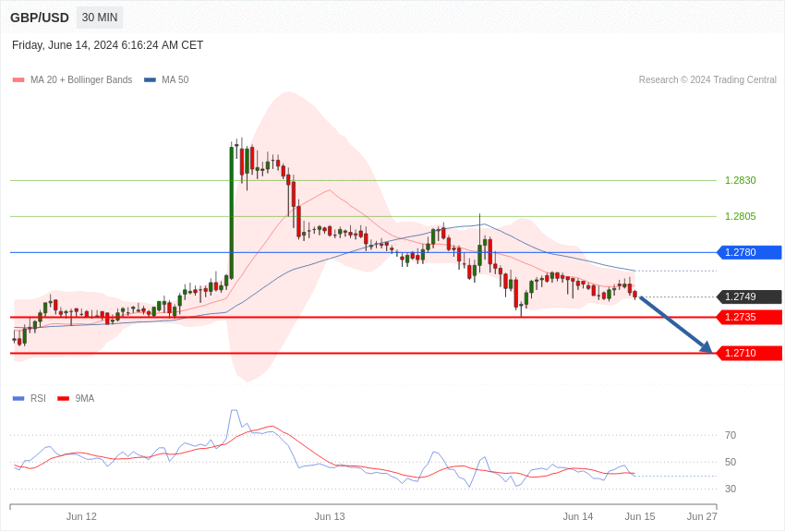Select the 30 MIN timeframe badge
The width and height of the screenshot is (785, 532).
(x=100, y=18)
